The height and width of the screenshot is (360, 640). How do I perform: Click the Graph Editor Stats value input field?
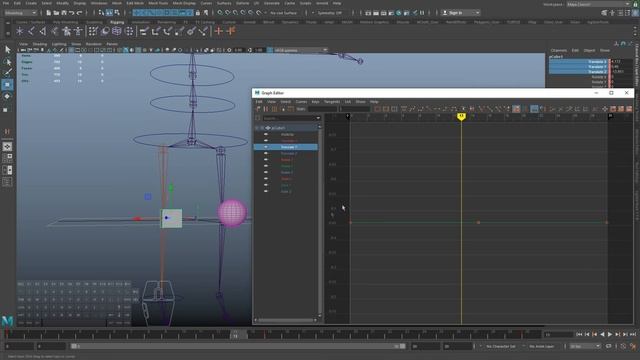(323, 109)
